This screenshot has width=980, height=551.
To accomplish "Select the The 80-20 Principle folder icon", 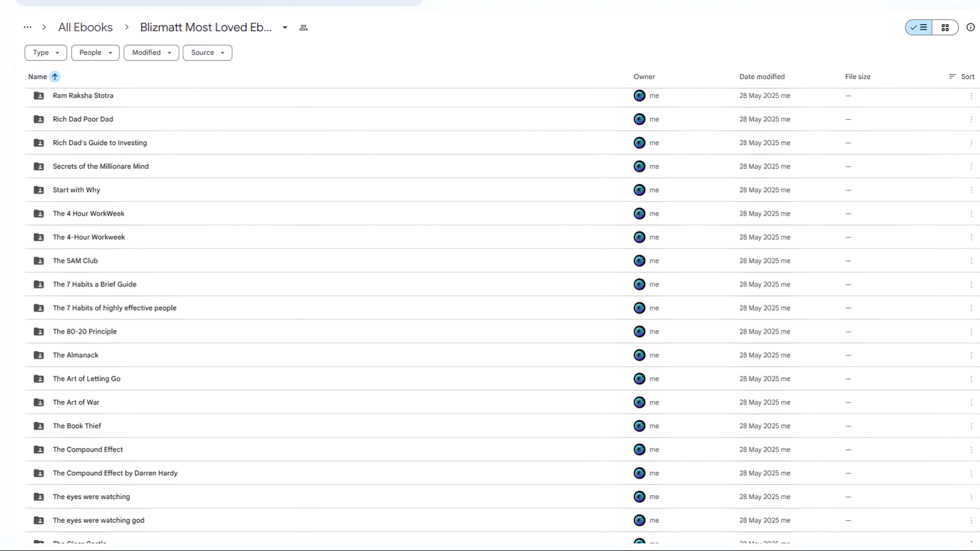I will pyautogui.click(x=39, y=331).
